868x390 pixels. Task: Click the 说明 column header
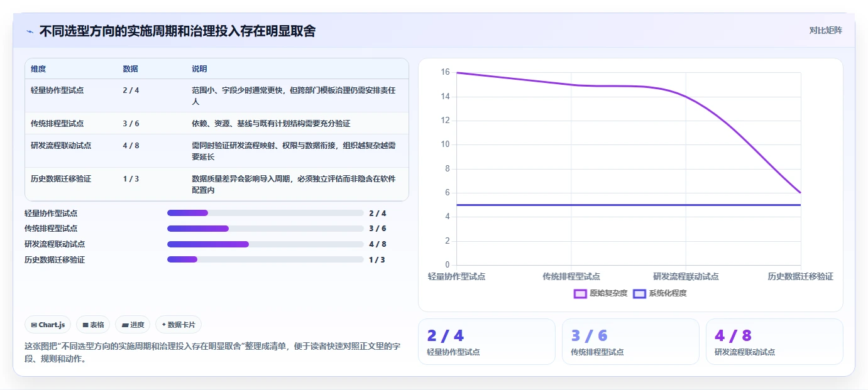(x=199, y=69)
